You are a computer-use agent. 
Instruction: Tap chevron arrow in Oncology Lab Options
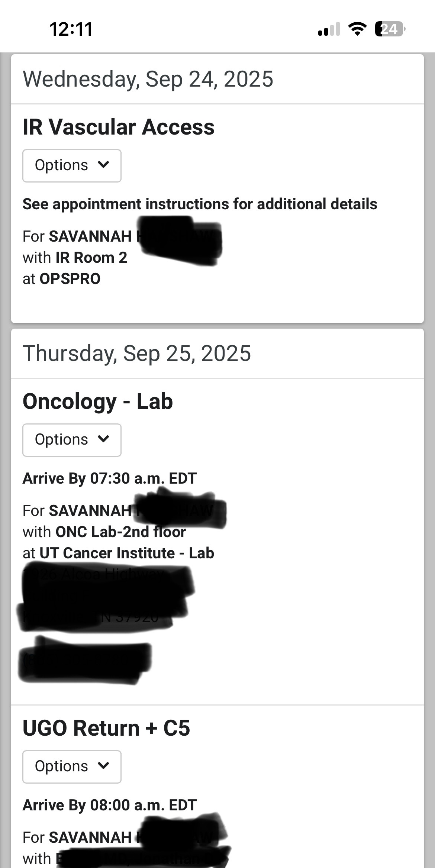[103, 439]
